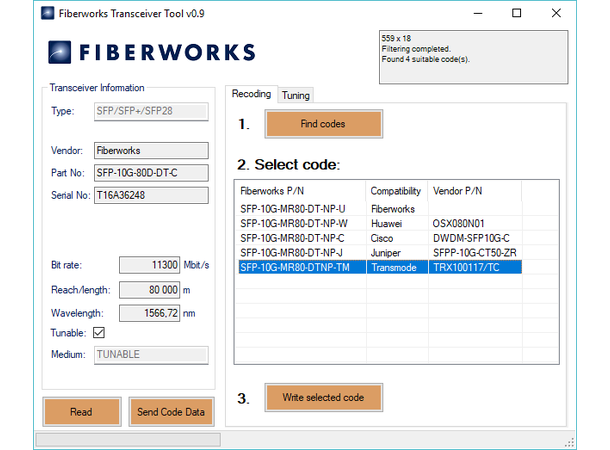Click the Fiberworks logo emblem
Viewport: 610px width, 450px height.
[x=60, y=52]
